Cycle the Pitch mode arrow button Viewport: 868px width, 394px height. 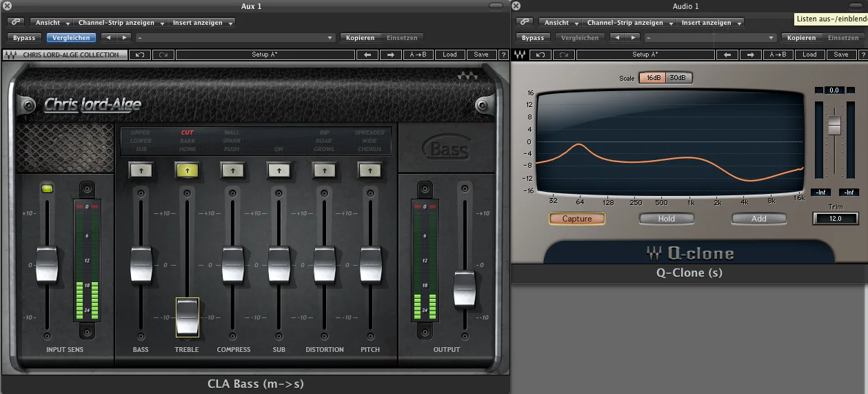click(x=370, y=169)
